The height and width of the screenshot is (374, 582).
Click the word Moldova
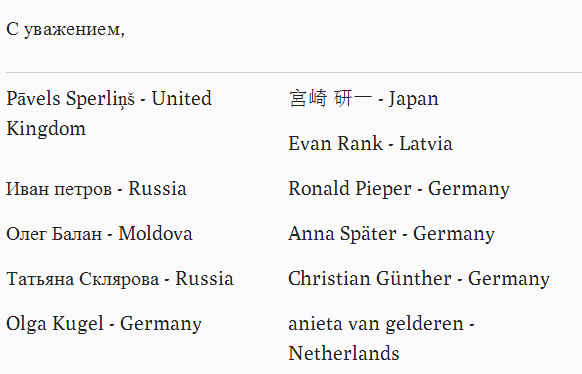pyautogui.click(x=156, y=234)
